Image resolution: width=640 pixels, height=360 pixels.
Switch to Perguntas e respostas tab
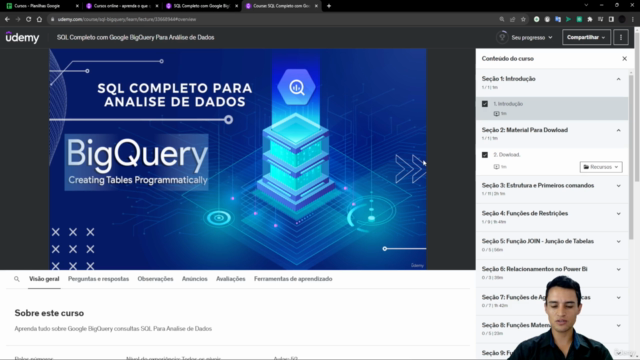pos(98,279)
